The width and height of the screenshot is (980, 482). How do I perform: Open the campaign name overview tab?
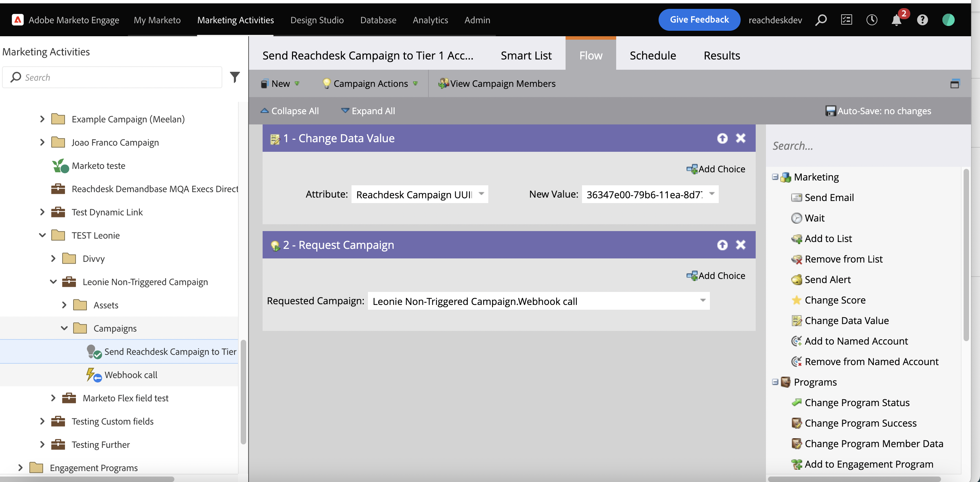click(x=368, y=55)
